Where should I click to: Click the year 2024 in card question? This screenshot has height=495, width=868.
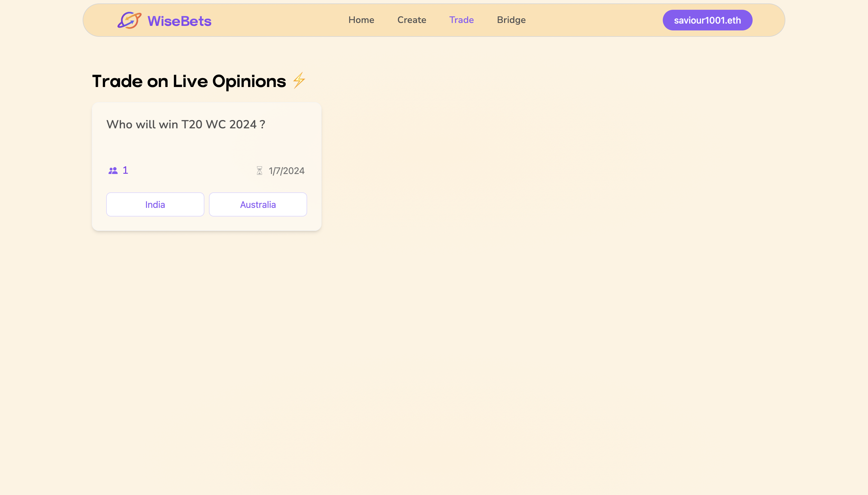pos(243,124)
